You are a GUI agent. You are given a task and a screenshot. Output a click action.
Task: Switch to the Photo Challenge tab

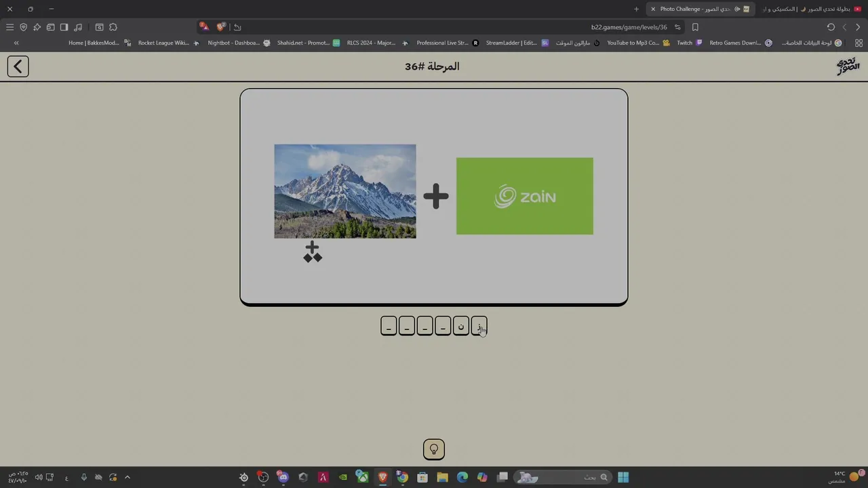[x=701, y=9]
